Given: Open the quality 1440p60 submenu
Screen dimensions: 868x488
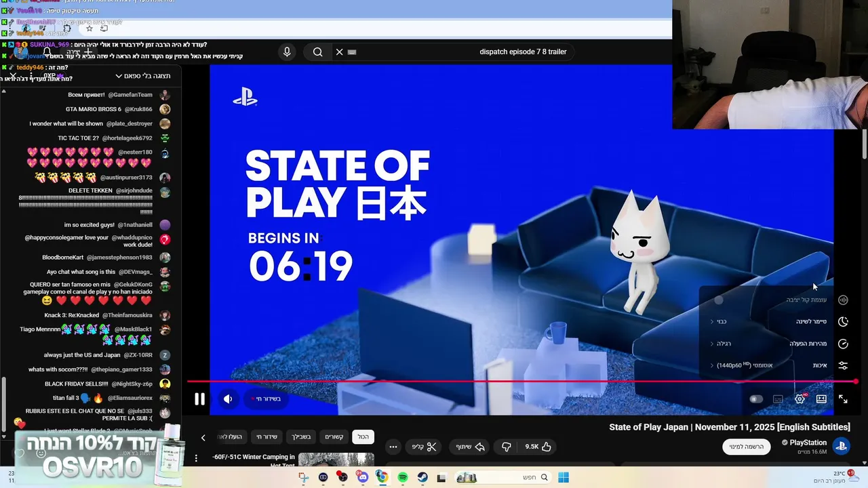Looking at the screenshot, I should point(772,365).
